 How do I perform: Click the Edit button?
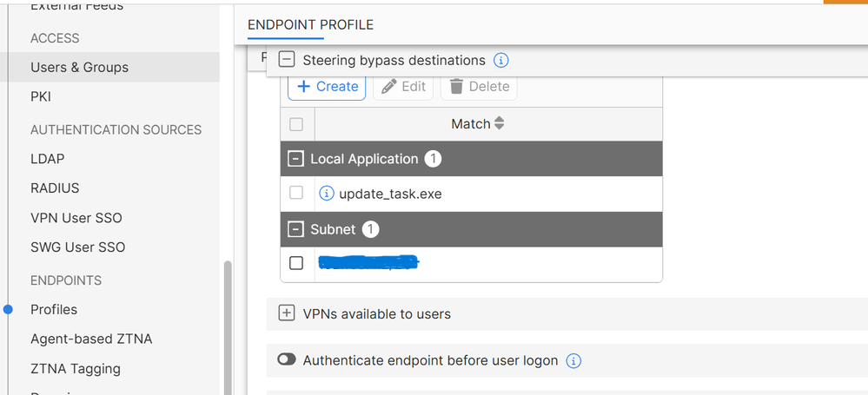pos(403,86)
